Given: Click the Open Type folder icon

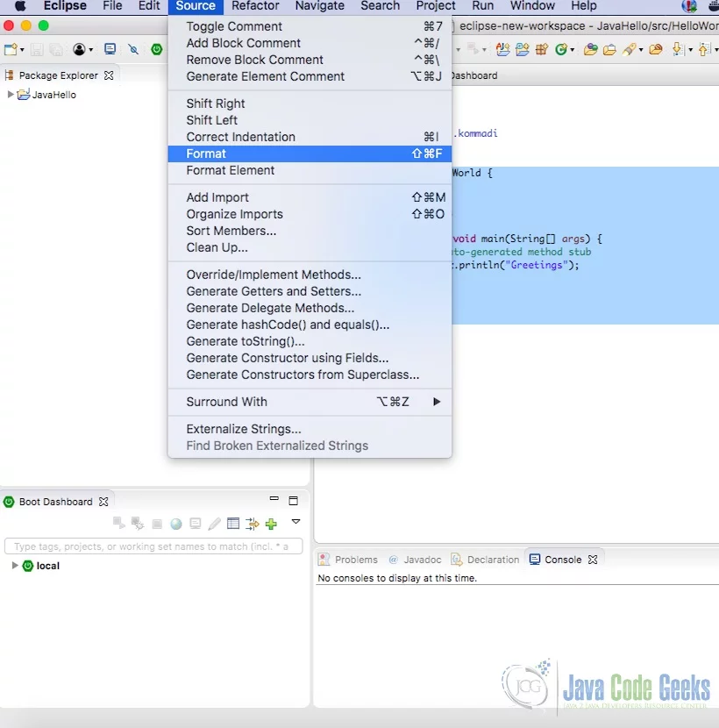Looking at the screenshot, I should click(590, 49).
